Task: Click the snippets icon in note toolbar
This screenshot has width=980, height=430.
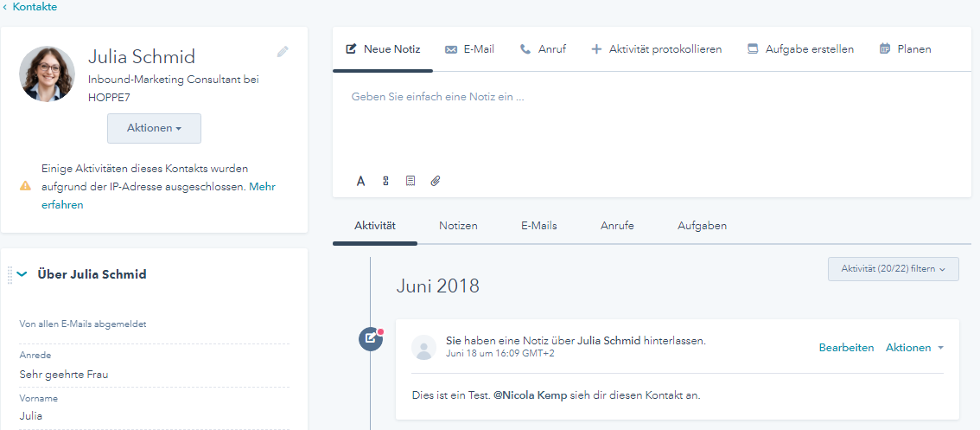Action: [385, 181]
